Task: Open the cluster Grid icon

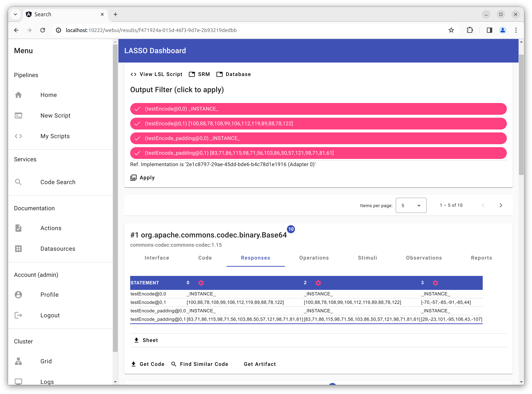Action: tap(18, 361)
